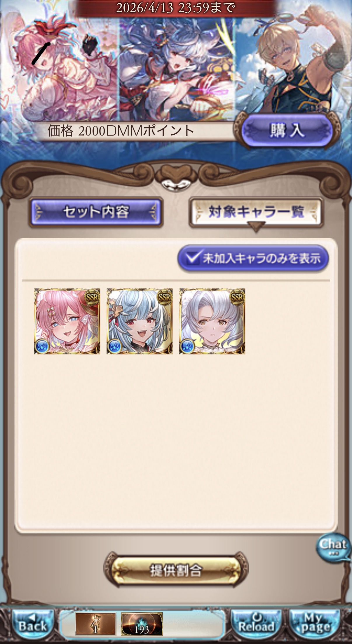Image resolution: width=352 pixels, height=644 pixels.
Task: Open the shortcut thumbnail labeled 193
Action: coord(142,624)
